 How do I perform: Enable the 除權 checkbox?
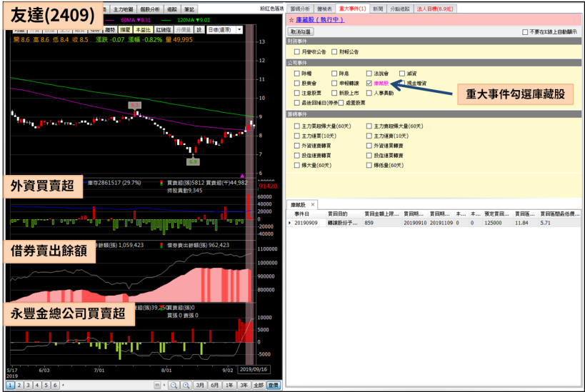296,74
